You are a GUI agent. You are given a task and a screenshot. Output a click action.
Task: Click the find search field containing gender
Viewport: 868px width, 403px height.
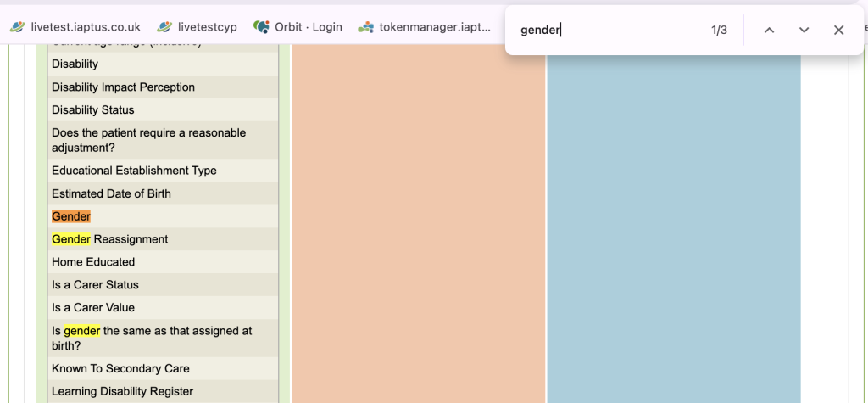610,31
